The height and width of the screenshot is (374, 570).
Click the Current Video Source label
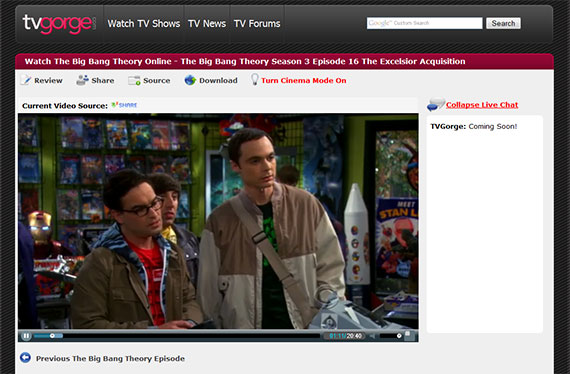click(x=65, y=106)
